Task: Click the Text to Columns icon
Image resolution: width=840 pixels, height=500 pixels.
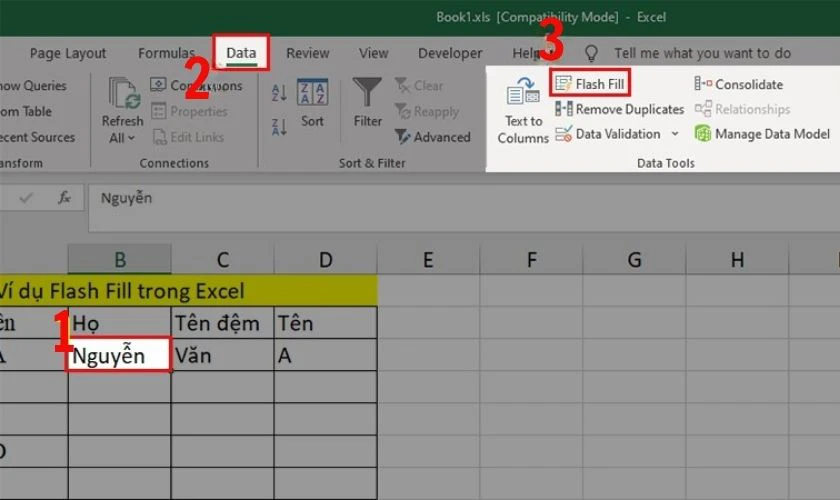Action: (x=523, y=91)
